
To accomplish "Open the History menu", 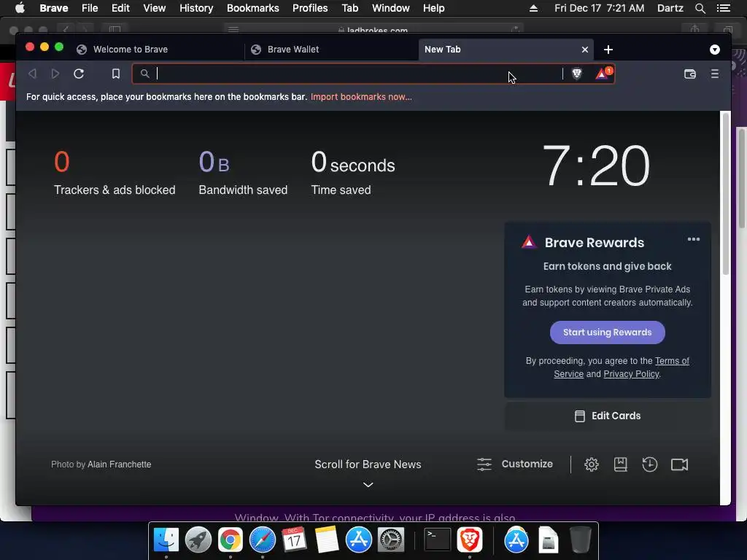I will point(196,8).
